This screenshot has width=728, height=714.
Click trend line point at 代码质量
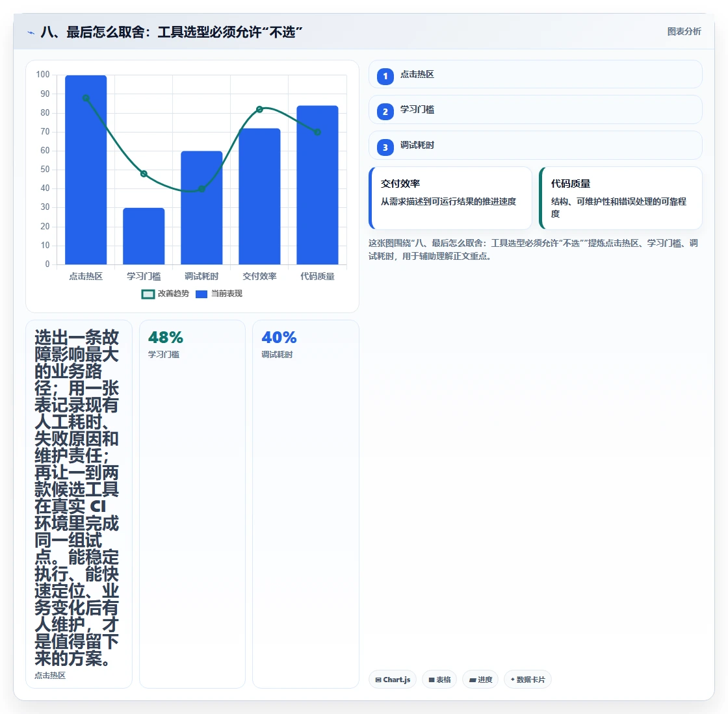coord(318,133)
